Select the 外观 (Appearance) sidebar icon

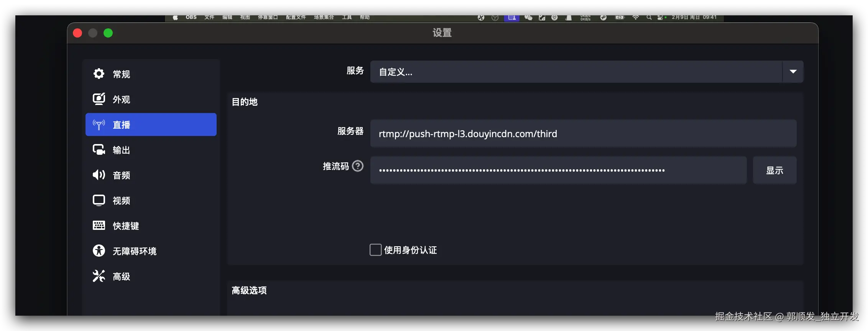click(99, 99)
